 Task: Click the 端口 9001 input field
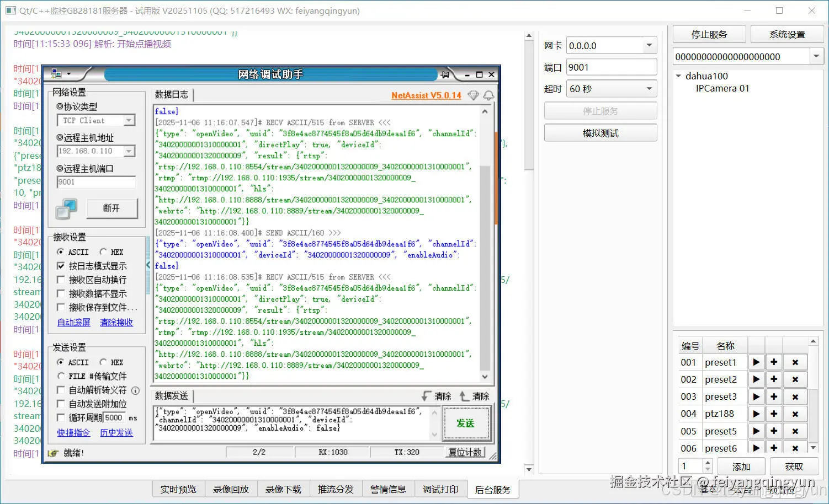tap(612, 67)
